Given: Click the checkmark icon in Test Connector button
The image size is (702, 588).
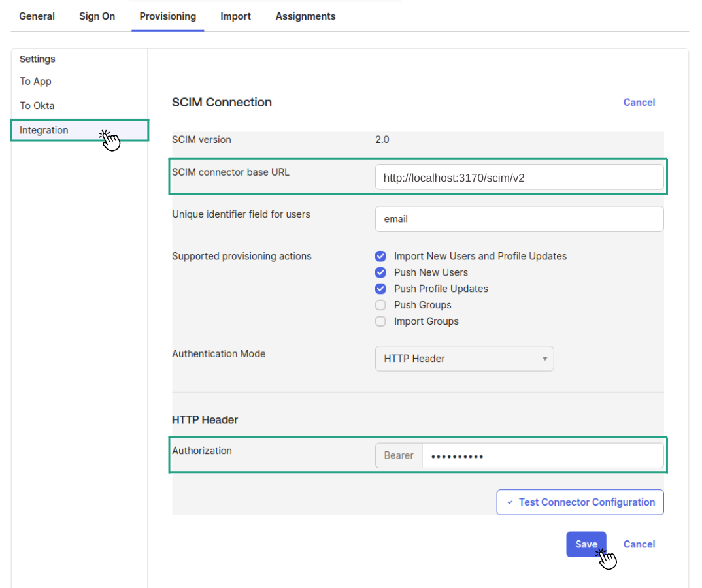Looking at the screenshot, I should 509,502.
